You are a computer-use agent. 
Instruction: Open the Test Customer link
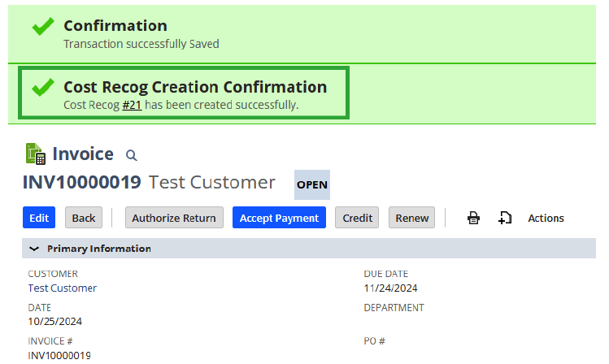click(62, 288)
